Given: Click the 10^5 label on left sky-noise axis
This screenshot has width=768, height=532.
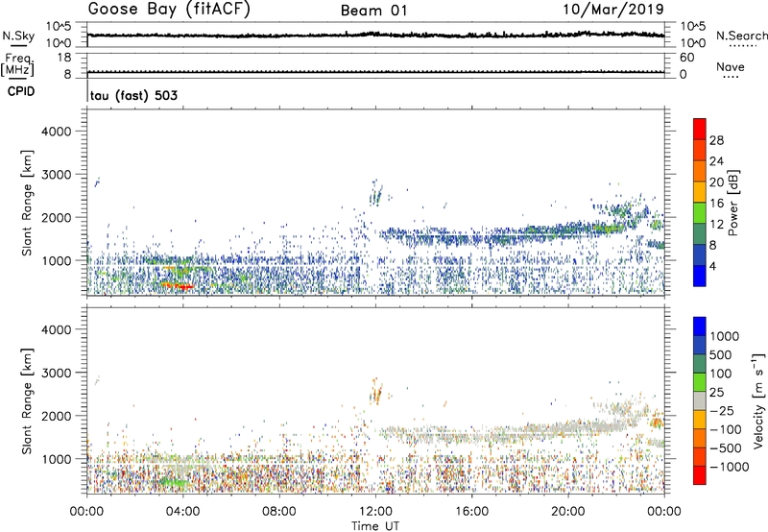Looking at the screenshot, I should point(59,26).
